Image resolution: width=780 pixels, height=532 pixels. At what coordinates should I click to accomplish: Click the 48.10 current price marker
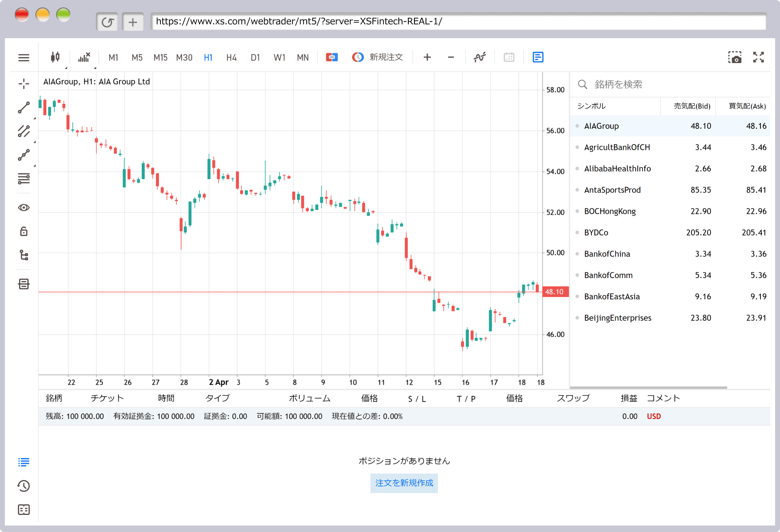555,292
